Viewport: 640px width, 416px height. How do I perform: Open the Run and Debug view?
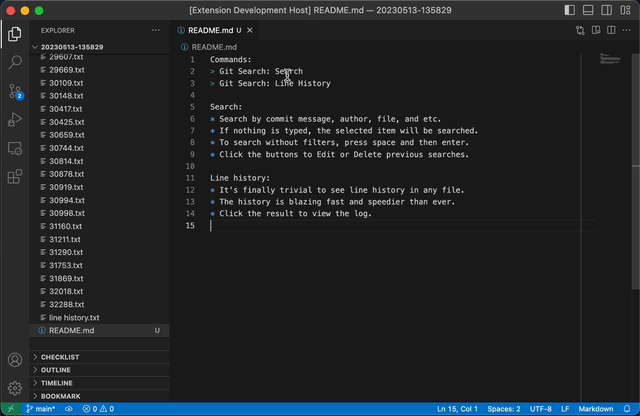(15, 120)
